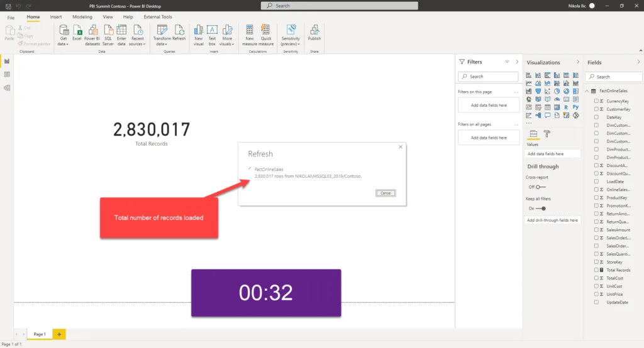This screenshot has width=644, height=348.
Task: Check the CustomerKey field
Action: (x=596, y=109)
